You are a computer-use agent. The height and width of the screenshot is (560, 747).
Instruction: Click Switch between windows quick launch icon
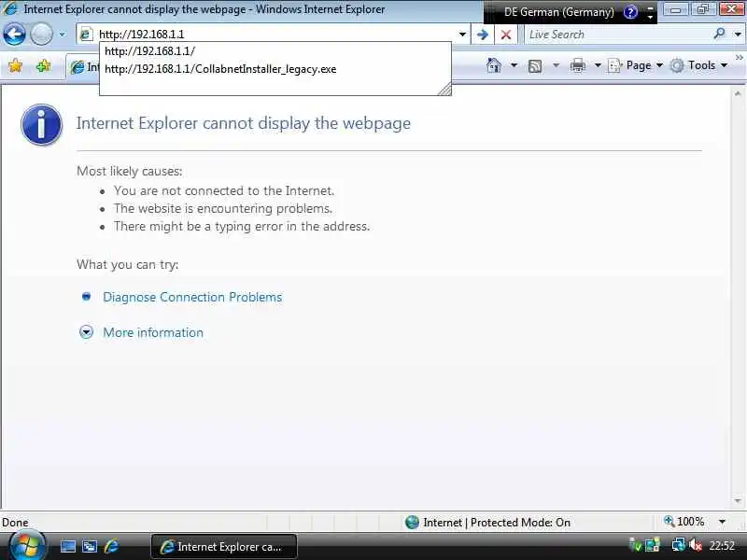90,546
